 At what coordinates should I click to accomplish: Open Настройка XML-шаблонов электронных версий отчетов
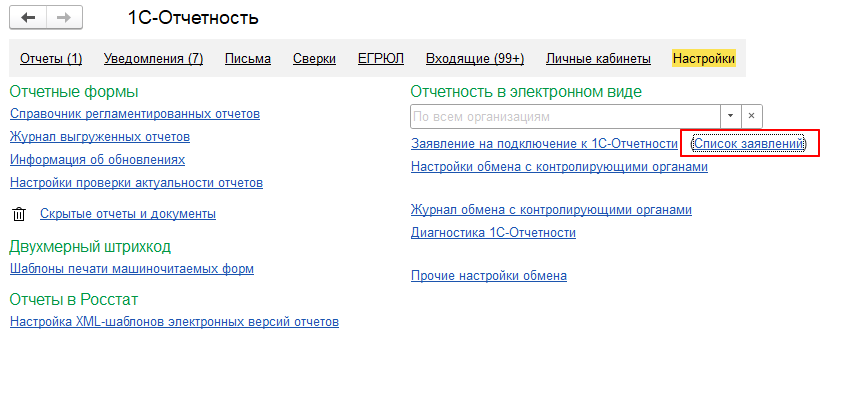tap(174, 322)
